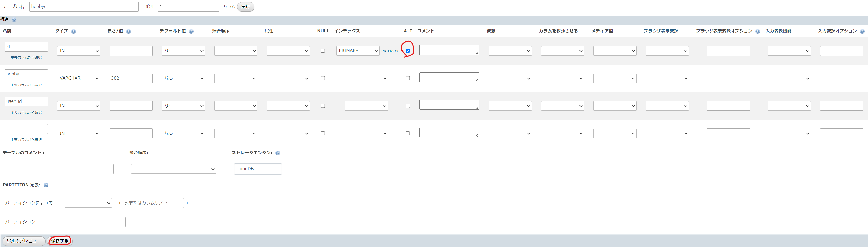The height and width of the screenshot is (247, 868).
Task: Open move column dropdown in id row
Action: pos(562,51)
